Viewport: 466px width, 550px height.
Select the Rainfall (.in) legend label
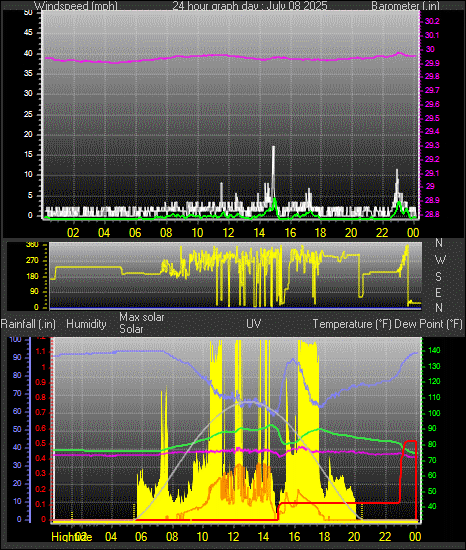28,324
